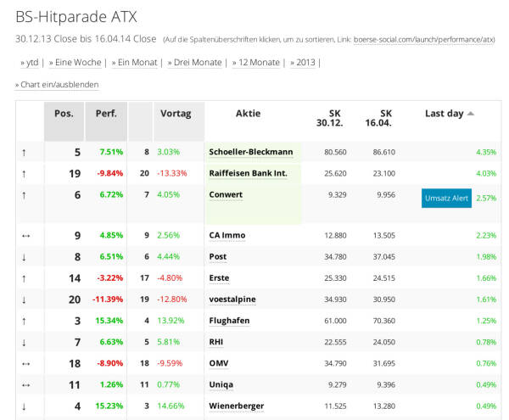The image size is (509, 420).
Task: Open the Conwert stock link
Action: tap(226, 194)
